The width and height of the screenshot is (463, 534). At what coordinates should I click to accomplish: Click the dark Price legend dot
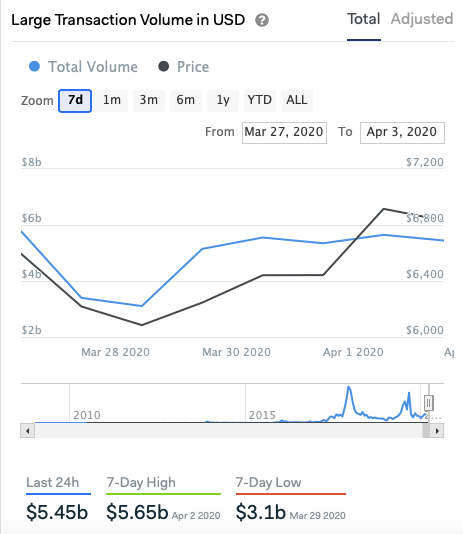(163, 66)
